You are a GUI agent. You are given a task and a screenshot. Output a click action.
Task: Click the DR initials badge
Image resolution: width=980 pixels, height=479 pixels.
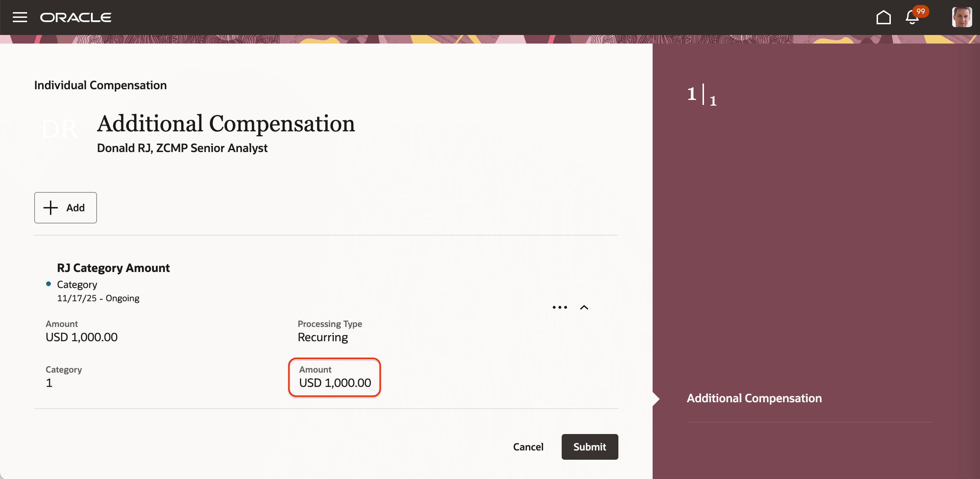click(60, 128)
